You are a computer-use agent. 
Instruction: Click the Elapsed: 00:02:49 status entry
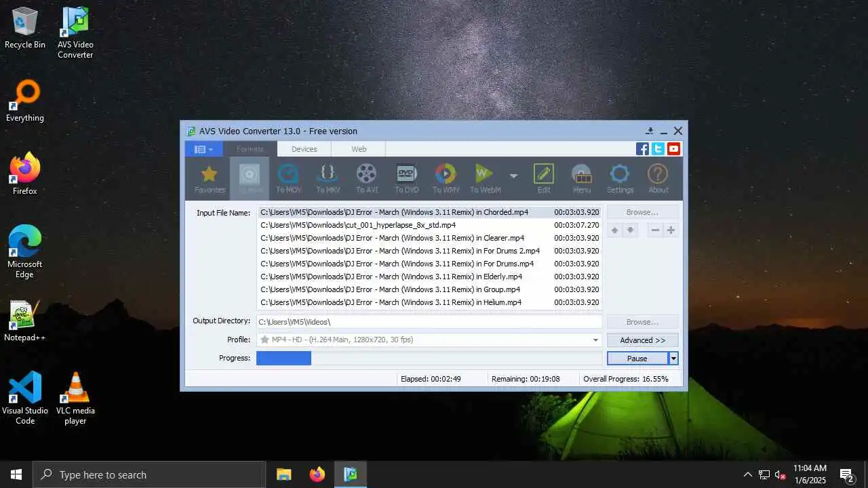pos(431,379)
